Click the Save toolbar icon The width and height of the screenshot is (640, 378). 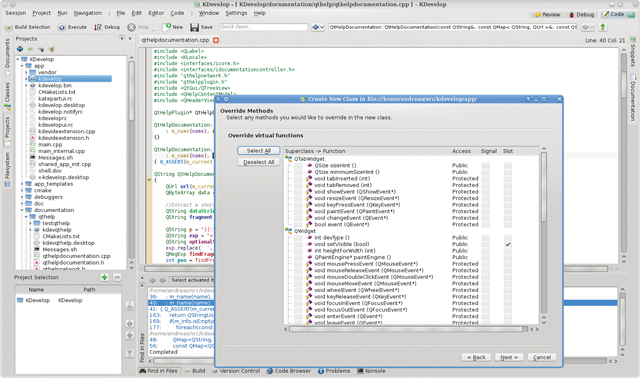194,27
